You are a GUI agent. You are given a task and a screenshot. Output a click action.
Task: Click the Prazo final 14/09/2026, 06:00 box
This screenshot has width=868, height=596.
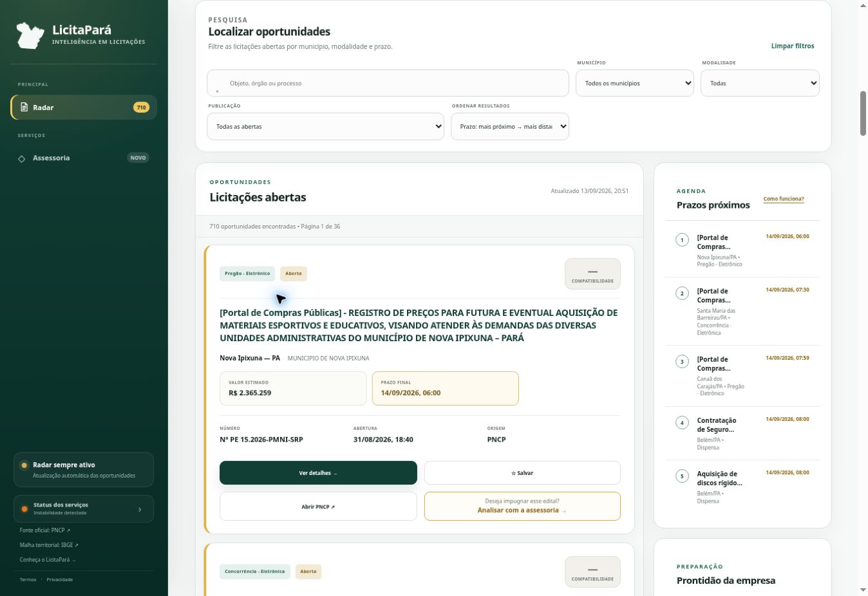[x=445, y=388]
